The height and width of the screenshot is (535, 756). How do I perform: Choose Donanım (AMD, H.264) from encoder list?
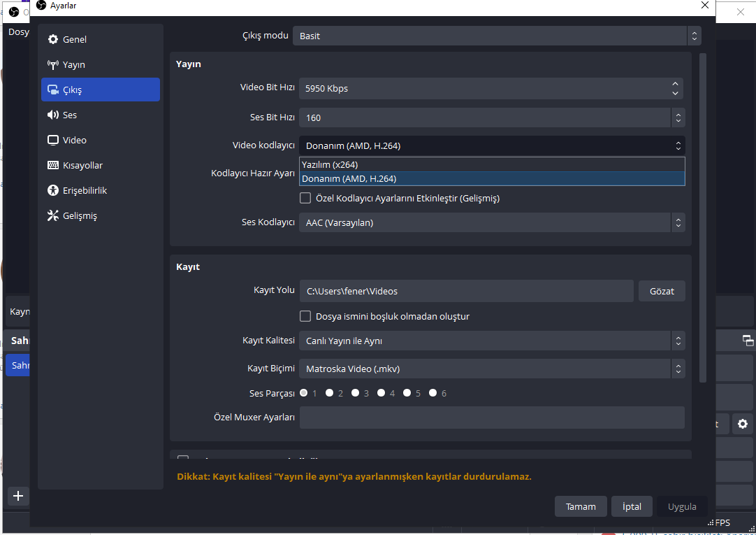pos(492,178)
